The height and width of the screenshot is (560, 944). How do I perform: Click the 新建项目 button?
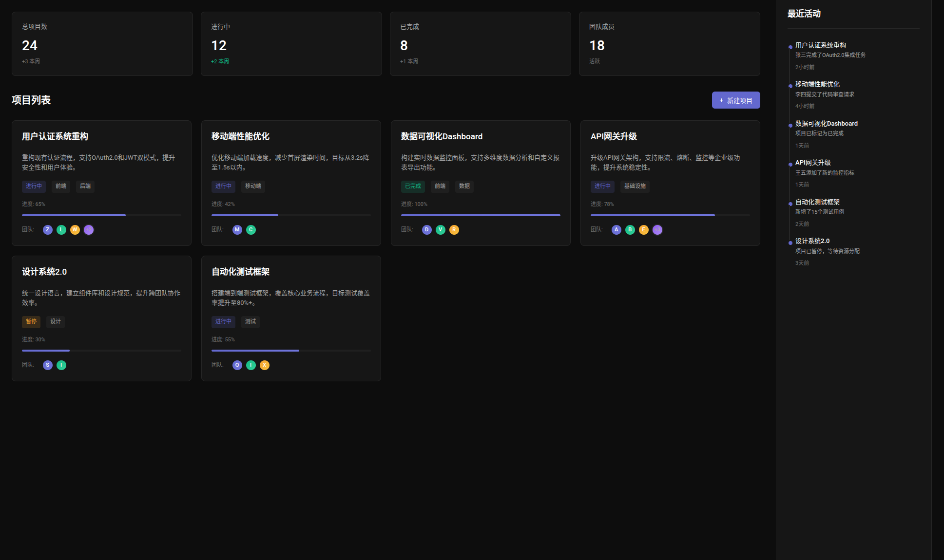click(x=736, y=100)
